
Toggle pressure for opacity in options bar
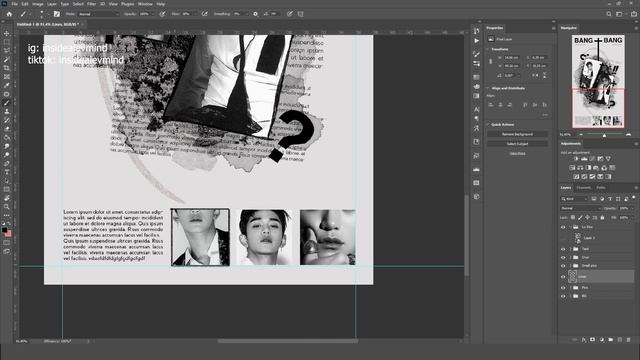162,14
